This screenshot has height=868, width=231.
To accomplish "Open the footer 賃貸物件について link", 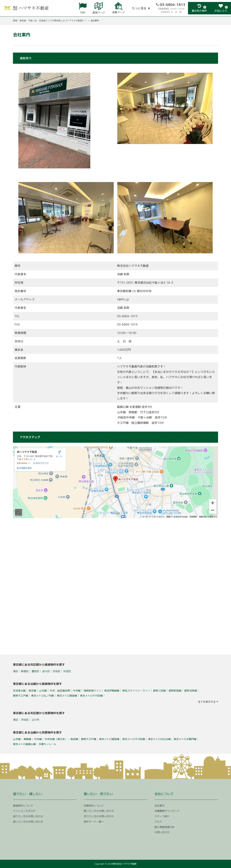I will [x=23, y=806].
